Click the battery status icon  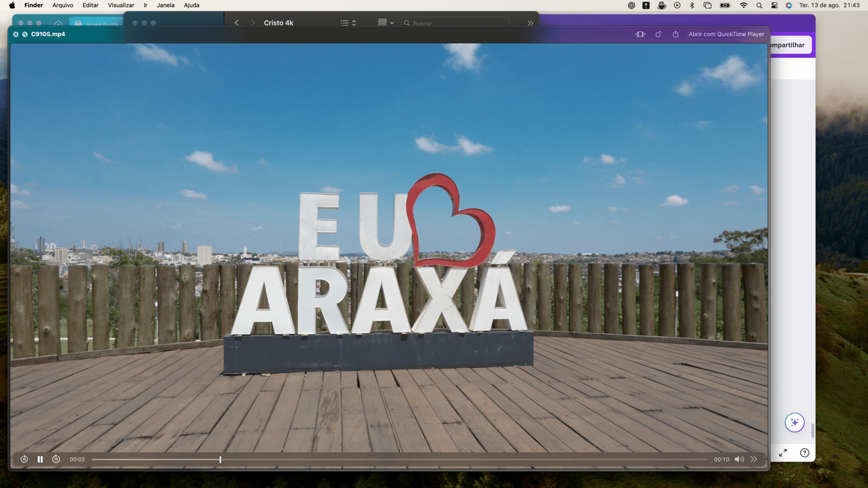[x=725, y=5]
